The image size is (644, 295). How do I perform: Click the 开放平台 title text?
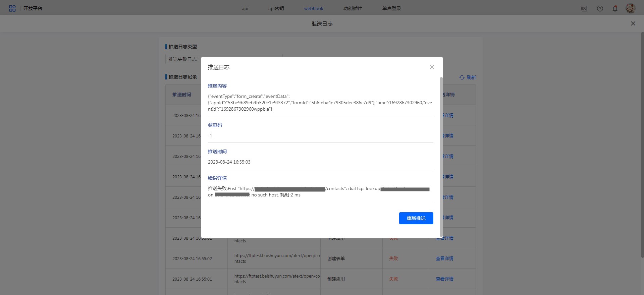tap(33, 8)
